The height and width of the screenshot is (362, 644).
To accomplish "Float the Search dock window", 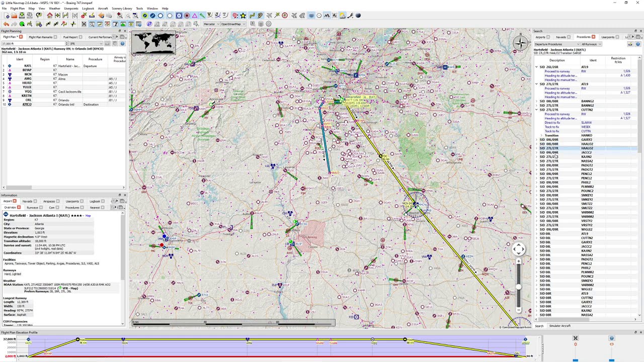I will 635,31.
